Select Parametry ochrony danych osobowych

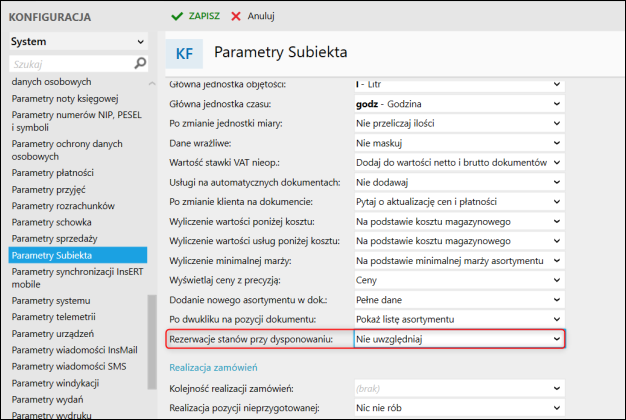67,150
